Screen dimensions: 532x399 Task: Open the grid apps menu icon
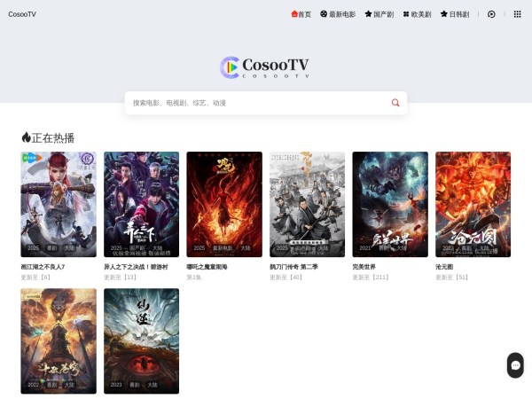(x=517, y=14)
